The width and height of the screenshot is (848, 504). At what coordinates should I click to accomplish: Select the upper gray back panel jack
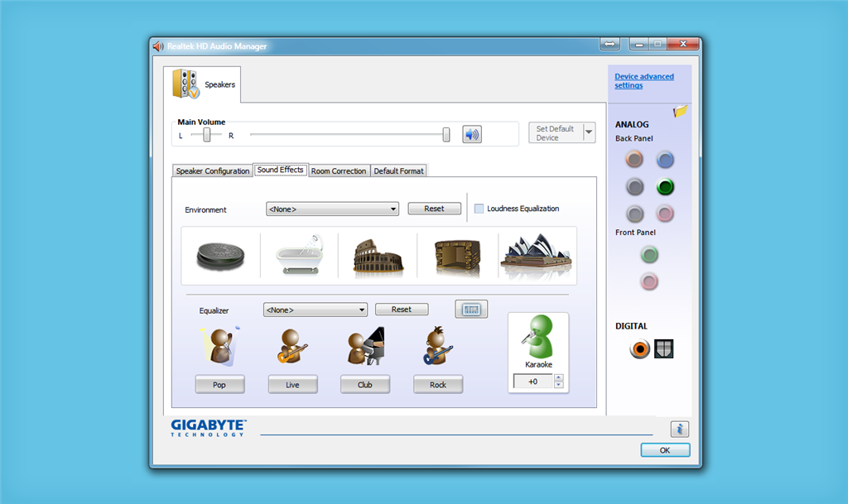point(634,187)
